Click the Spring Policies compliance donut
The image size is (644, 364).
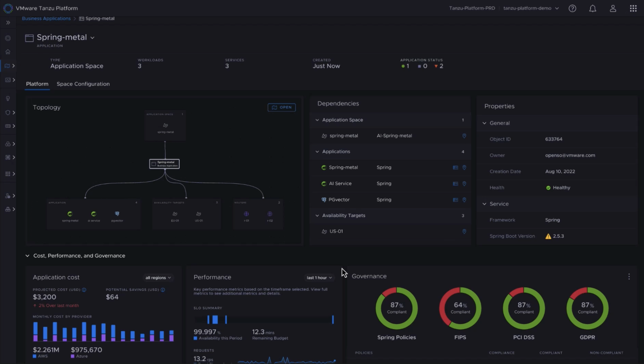pos(397,308)
